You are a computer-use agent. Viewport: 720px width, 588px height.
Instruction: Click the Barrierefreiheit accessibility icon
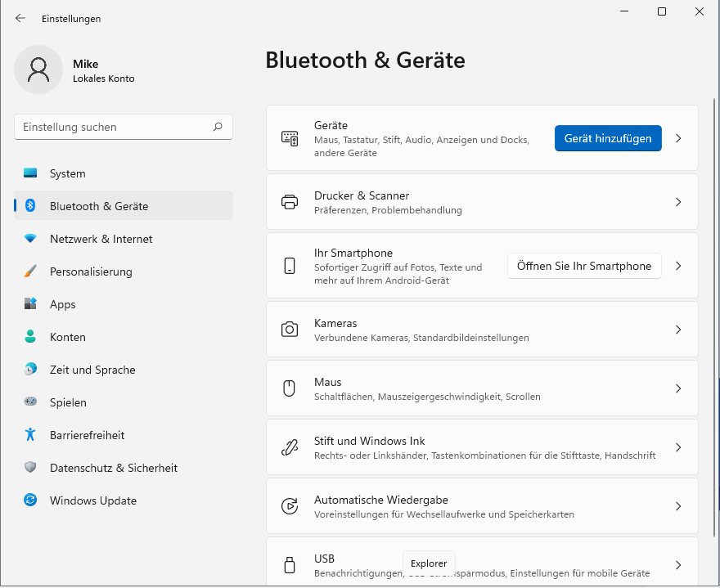(x=30, y=435)
